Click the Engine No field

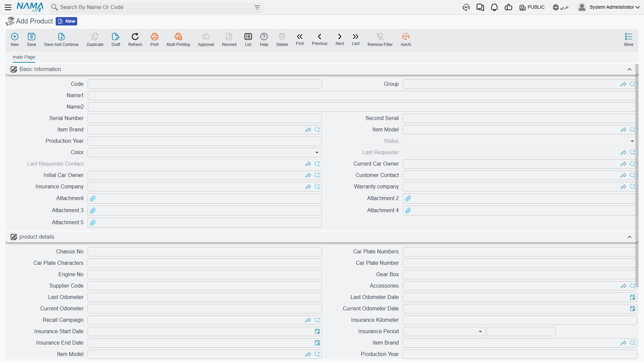[205, 275]
